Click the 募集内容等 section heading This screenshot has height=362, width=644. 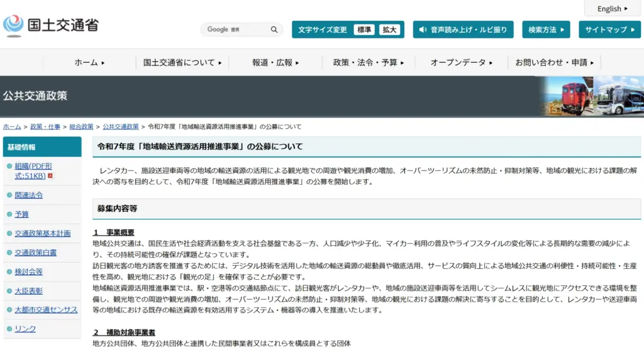coord(117,209)
